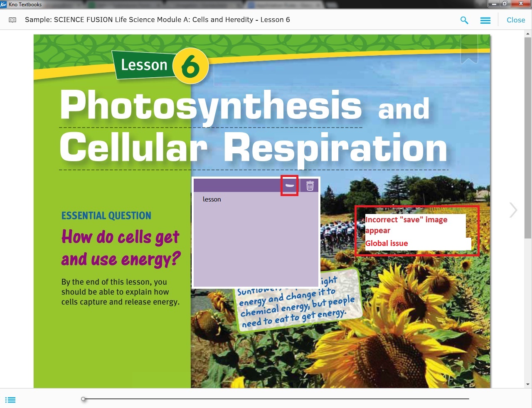Go to the next page with the right chevron
Image resolution: width=532 pixels, height=408 pixels.
(513, 210)
